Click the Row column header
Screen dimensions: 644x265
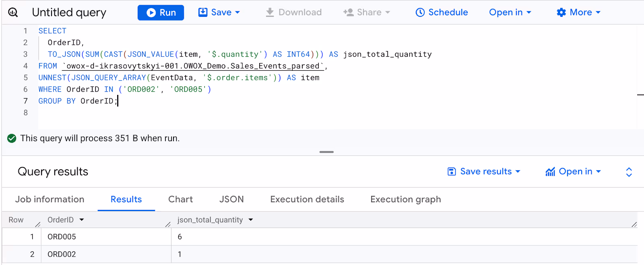tap(16, 220)
